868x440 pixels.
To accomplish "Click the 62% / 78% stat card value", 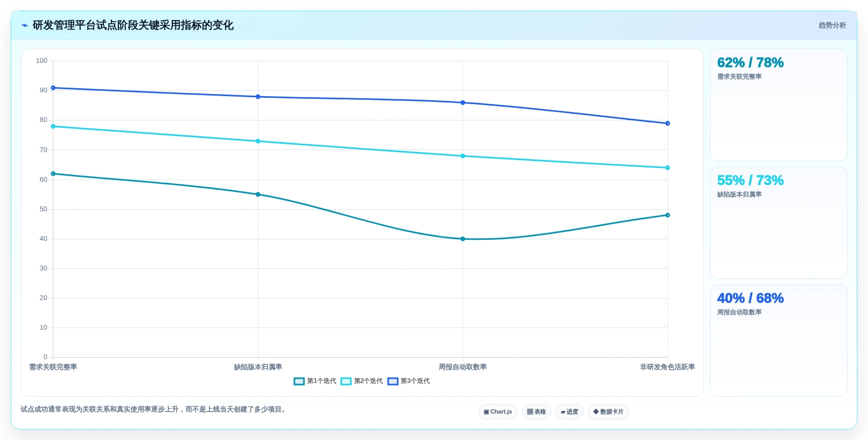I will (x=750, y=63).
